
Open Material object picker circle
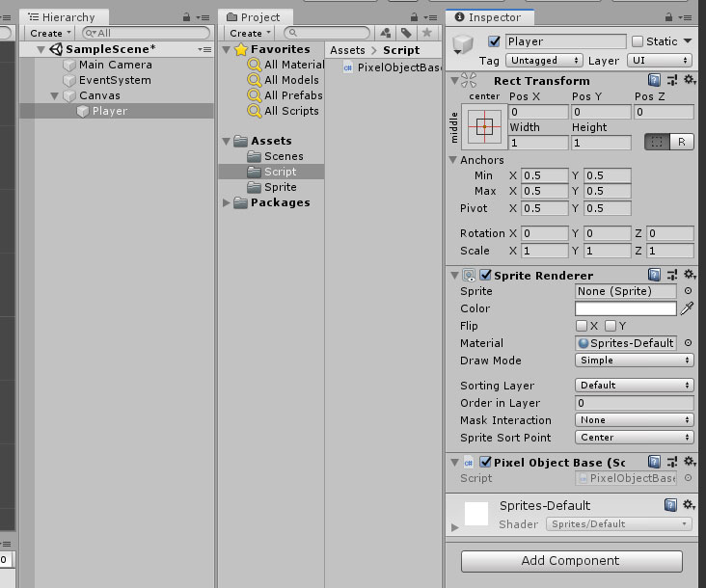coord(688,343)
